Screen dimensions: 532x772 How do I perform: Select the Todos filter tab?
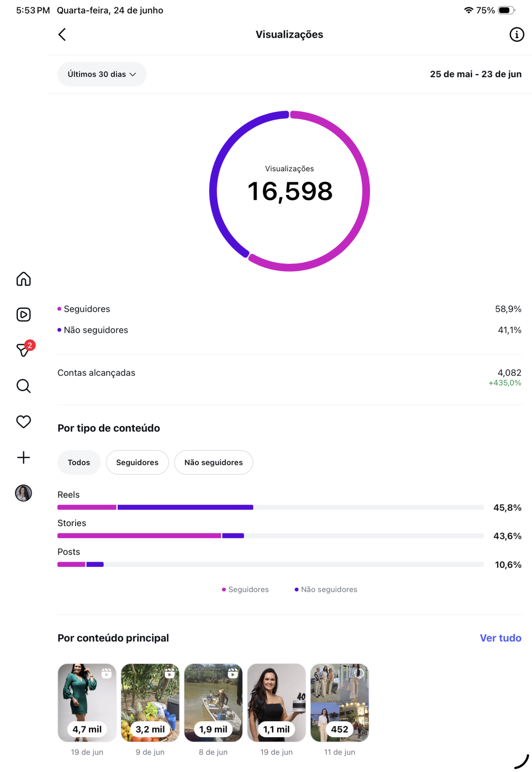[x=79, y=462]
